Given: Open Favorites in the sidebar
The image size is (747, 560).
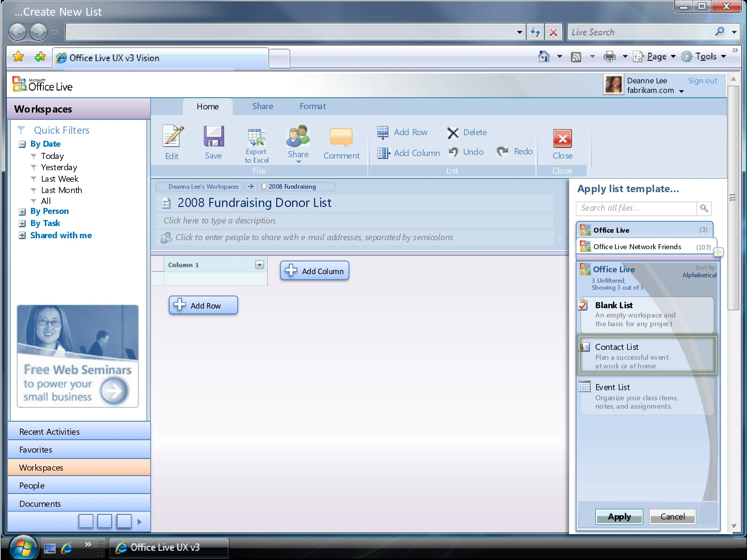Looking at the screenshot, I should [x=79, y=450].
